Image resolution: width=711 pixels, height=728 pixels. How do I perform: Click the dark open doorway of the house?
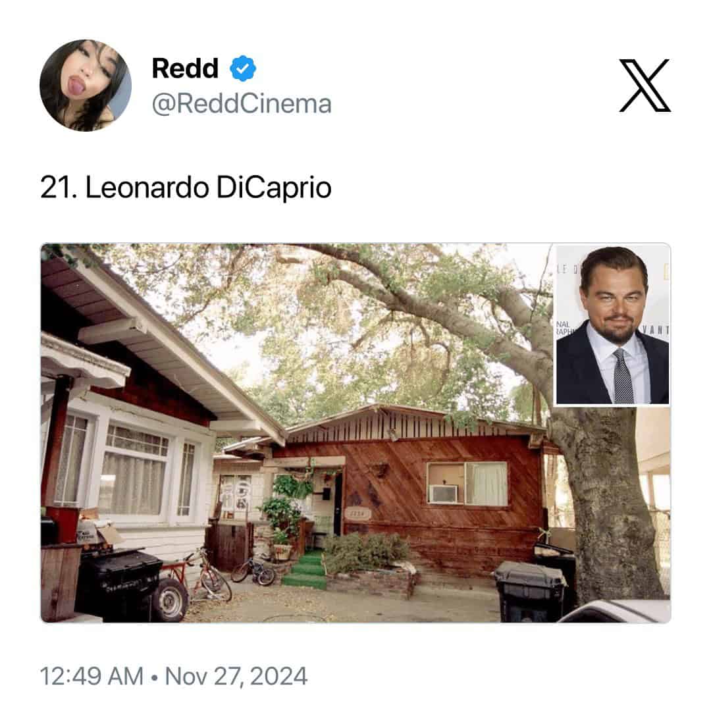(338, 504)
